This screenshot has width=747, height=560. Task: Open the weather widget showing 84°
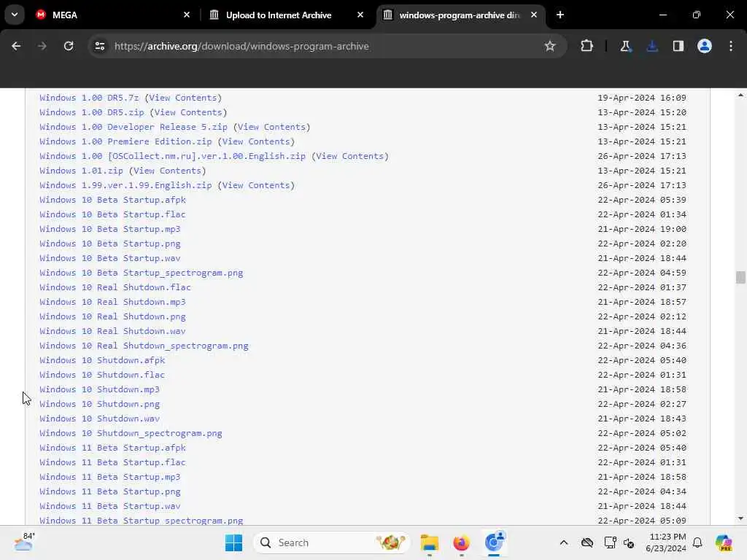pyautogui.click(x=24, y=542)
